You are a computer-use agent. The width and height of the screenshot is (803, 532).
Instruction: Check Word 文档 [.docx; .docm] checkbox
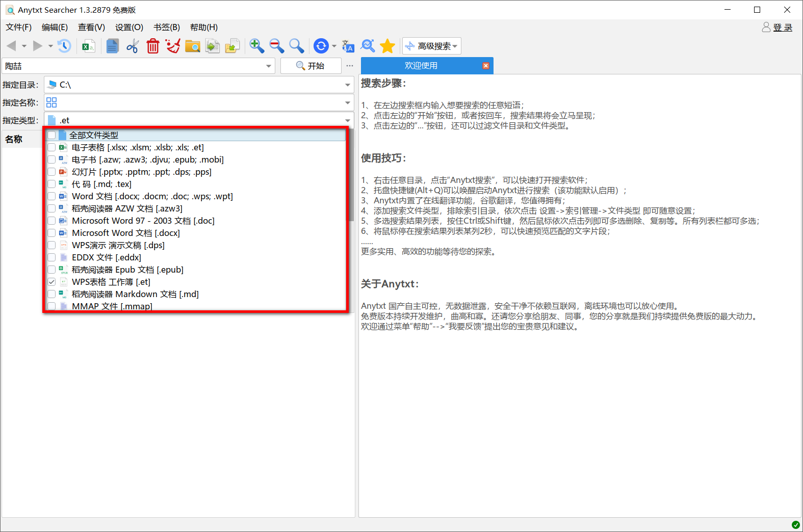click(51, 196)
